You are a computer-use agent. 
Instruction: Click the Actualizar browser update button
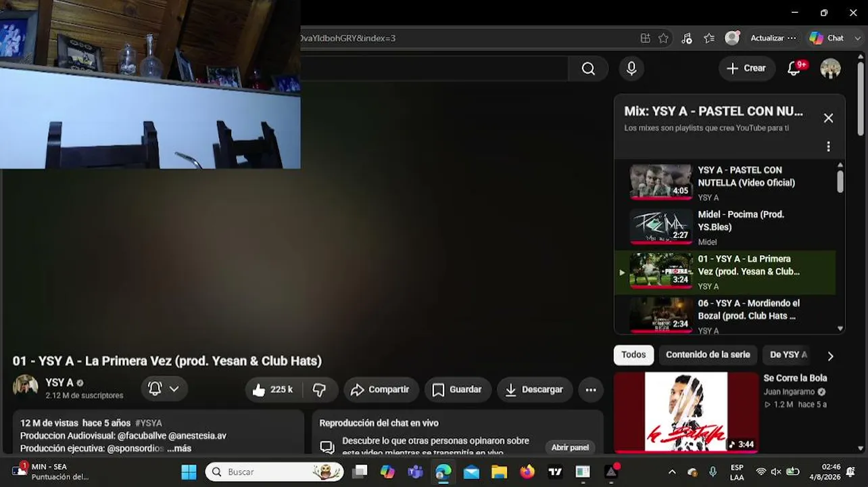coord(773,38)
